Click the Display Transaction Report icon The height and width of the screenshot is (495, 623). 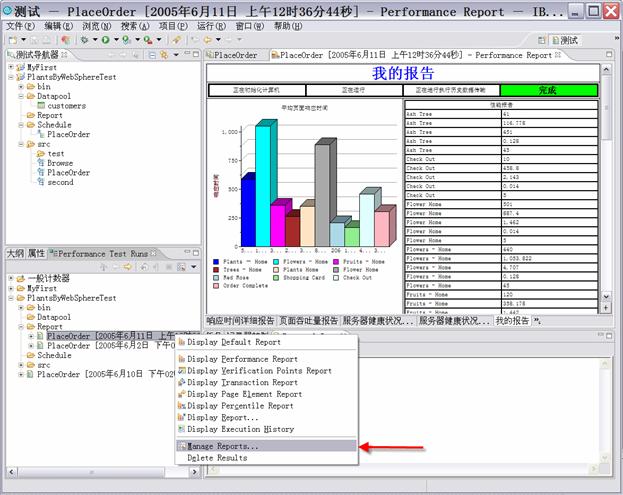[181, 382]
